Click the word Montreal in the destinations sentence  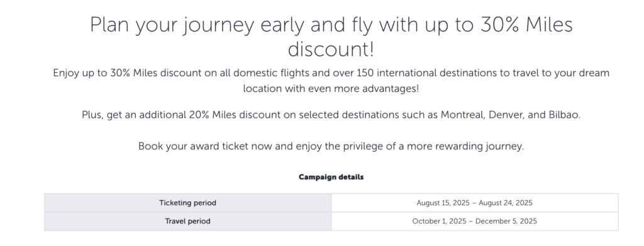coord(462,115)
